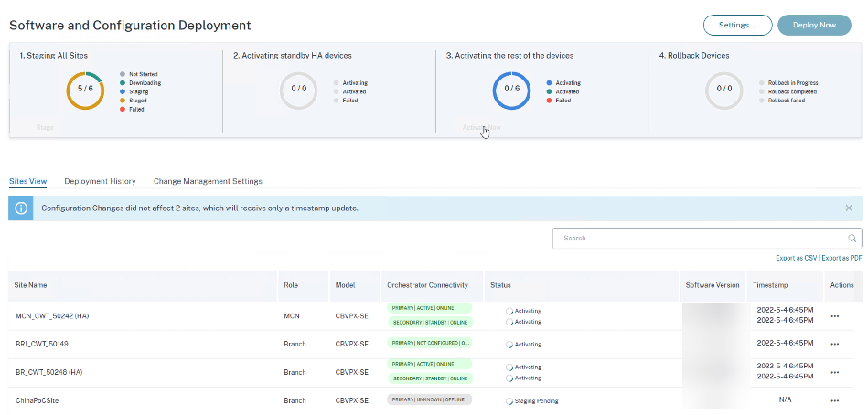The width and height of the screenshot is (868, 415).
Task: Switch to Sites View tab
Action: pos(27,181)
